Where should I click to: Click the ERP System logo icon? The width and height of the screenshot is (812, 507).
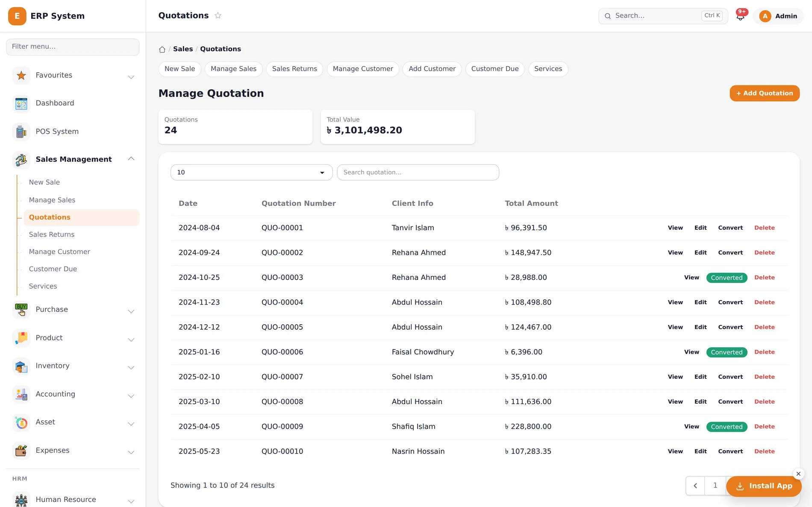[x=17, y=16]
